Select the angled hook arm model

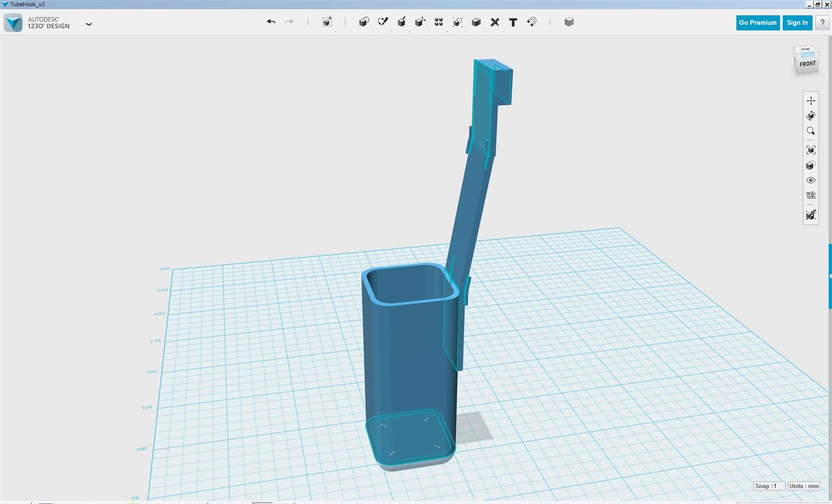pos(469,214)
